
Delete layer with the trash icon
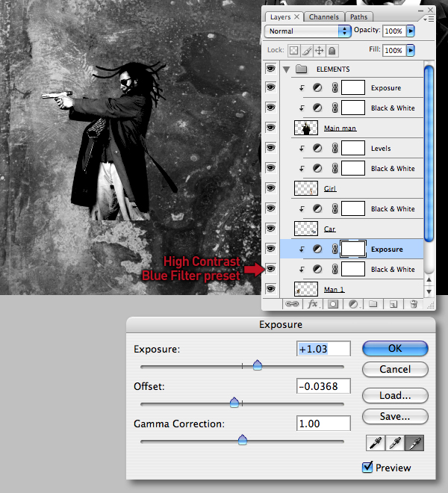(x=414, y=304)
